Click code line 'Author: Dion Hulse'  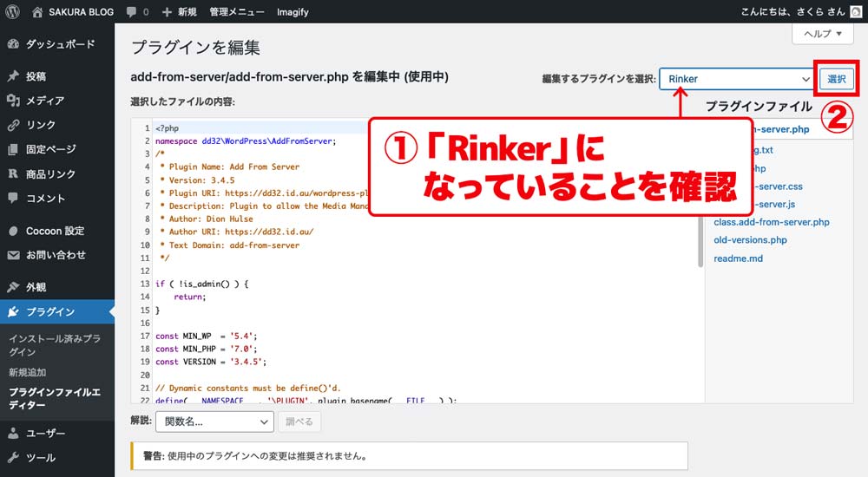[x=207, y=219]
